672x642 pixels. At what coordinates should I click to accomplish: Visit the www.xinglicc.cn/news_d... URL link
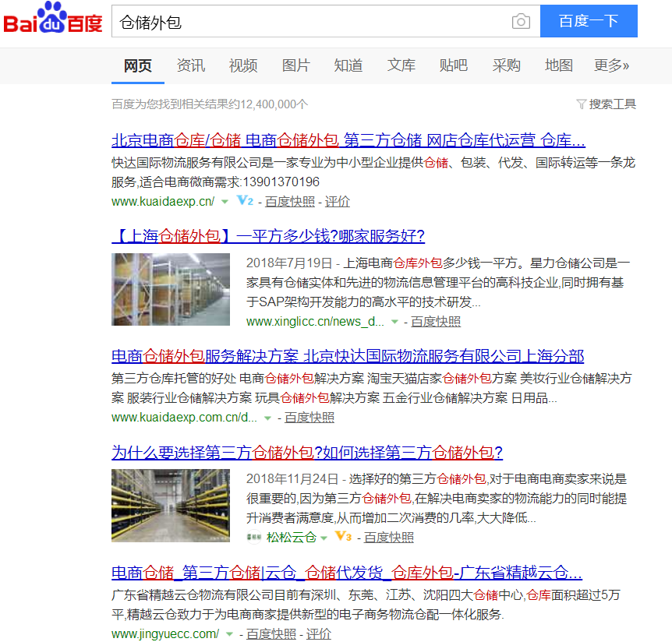point(315,321)
